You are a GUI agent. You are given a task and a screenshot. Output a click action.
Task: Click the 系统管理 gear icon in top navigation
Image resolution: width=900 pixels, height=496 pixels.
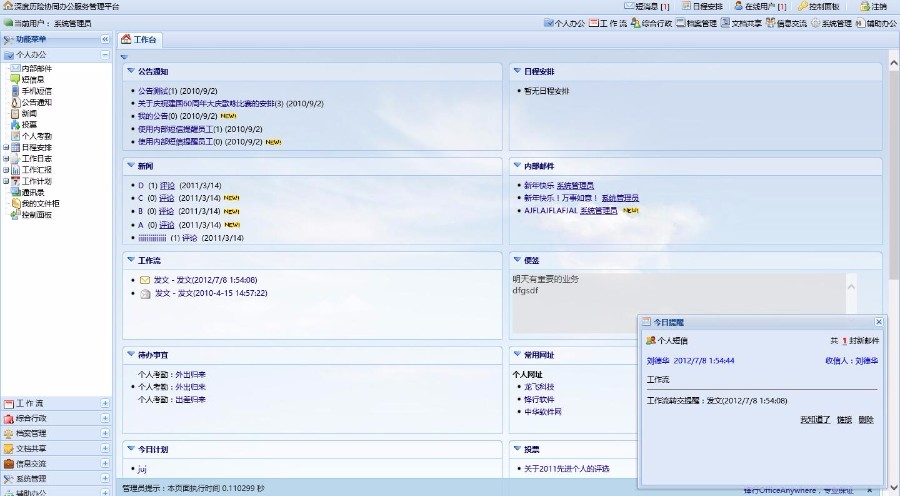[815, 23]
